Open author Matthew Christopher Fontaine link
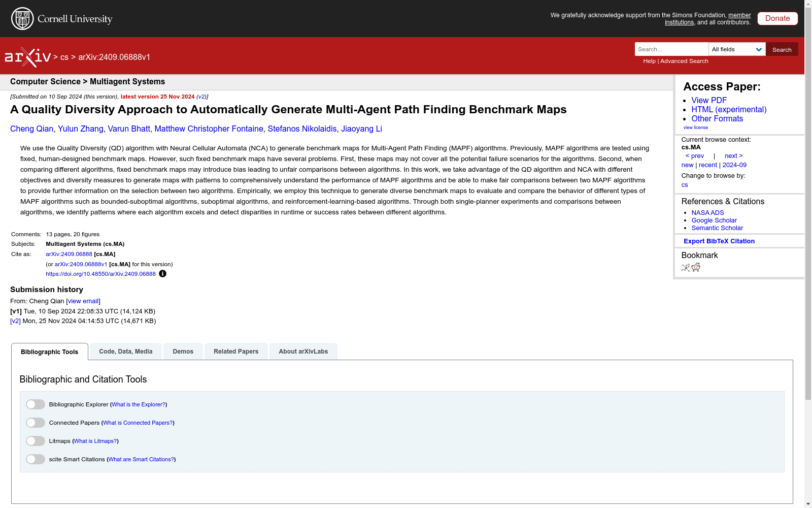 (209, 129)
